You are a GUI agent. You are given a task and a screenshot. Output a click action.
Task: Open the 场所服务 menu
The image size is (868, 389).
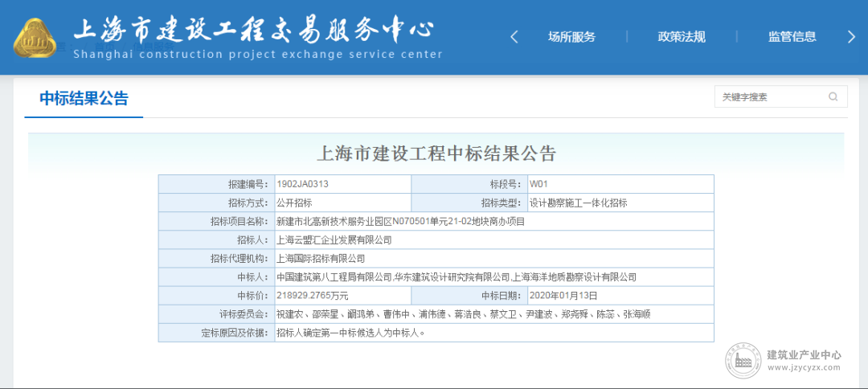572,37
